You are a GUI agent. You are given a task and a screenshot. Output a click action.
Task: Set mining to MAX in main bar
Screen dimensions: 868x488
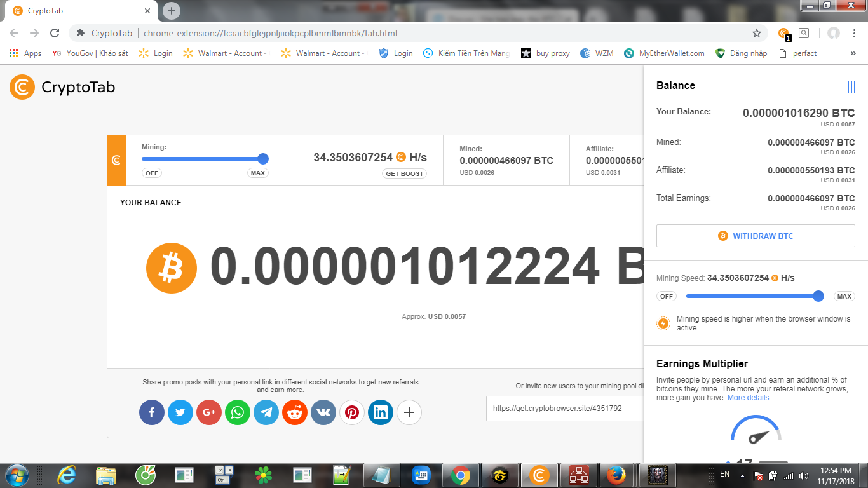(257, 173)
